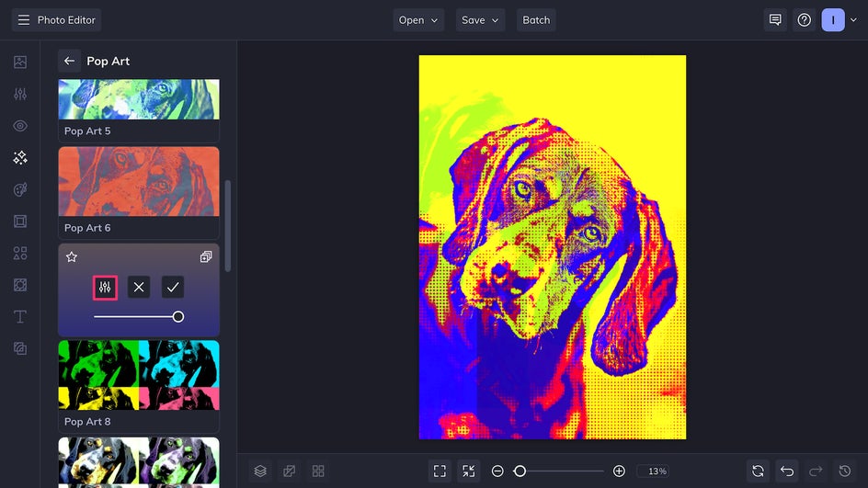The width and height of the screenshot is (868, 488).
Task: Open the effect settings sliders button
Action: point(105,287)
